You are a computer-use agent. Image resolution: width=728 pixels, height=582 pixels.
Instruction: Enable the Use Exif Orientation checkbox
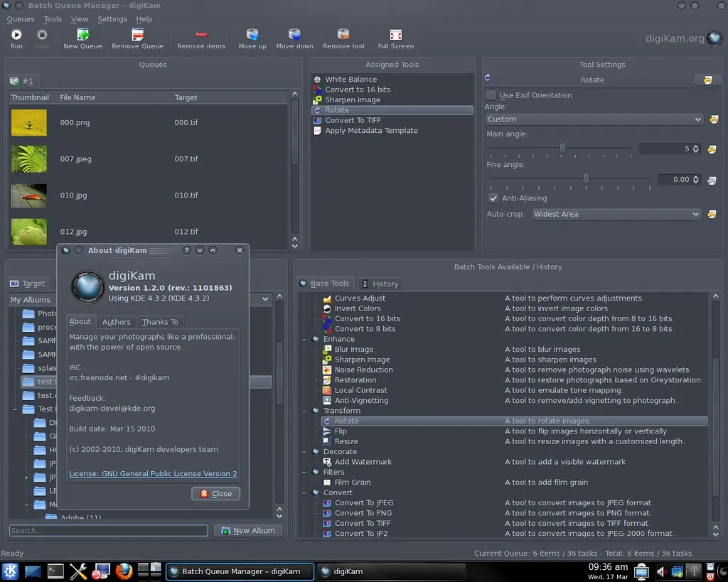491,95
